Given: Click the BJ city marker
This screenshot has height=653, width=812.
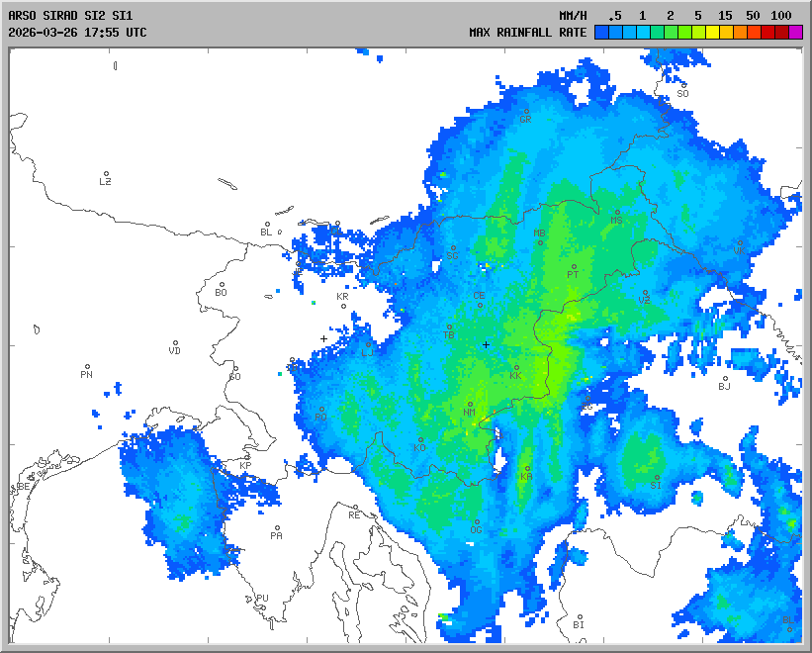Looking at the screenshot, I should point(724,379).
